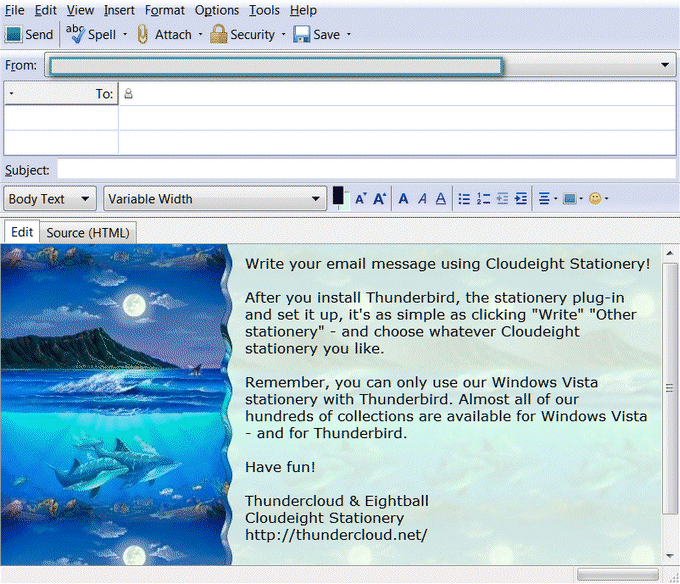Increase the font size
680x584 pixels.
[379, 199]
